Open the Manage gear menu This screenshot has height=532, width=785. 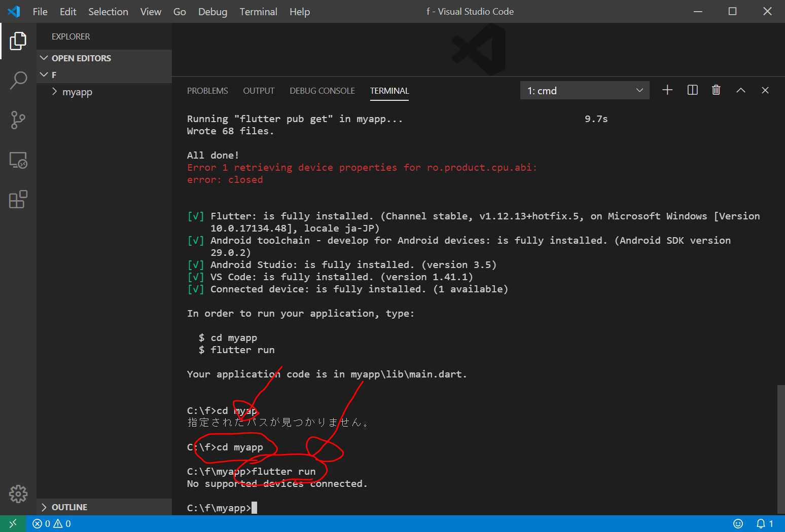point(18,493)
